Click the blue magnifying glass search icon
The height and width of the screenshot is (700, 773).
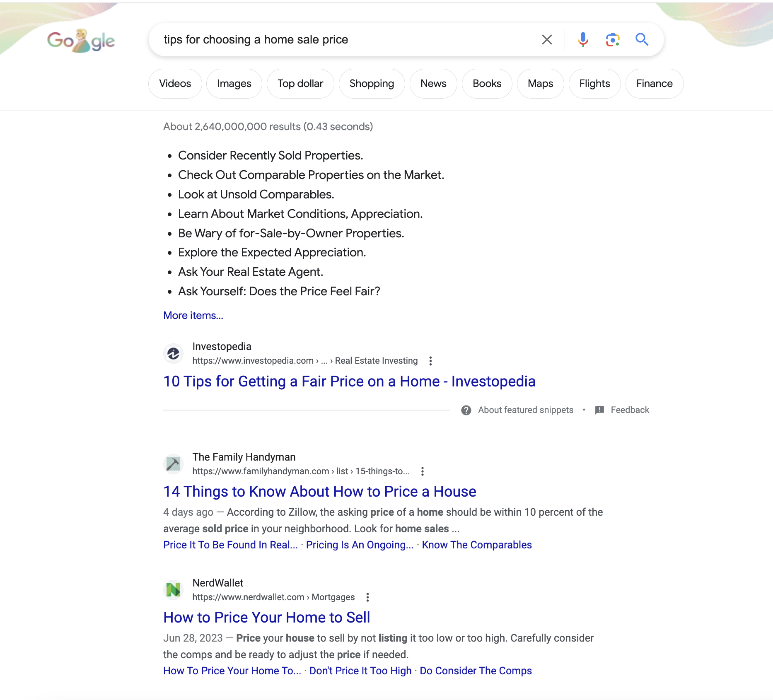click(x=642, y=40)
